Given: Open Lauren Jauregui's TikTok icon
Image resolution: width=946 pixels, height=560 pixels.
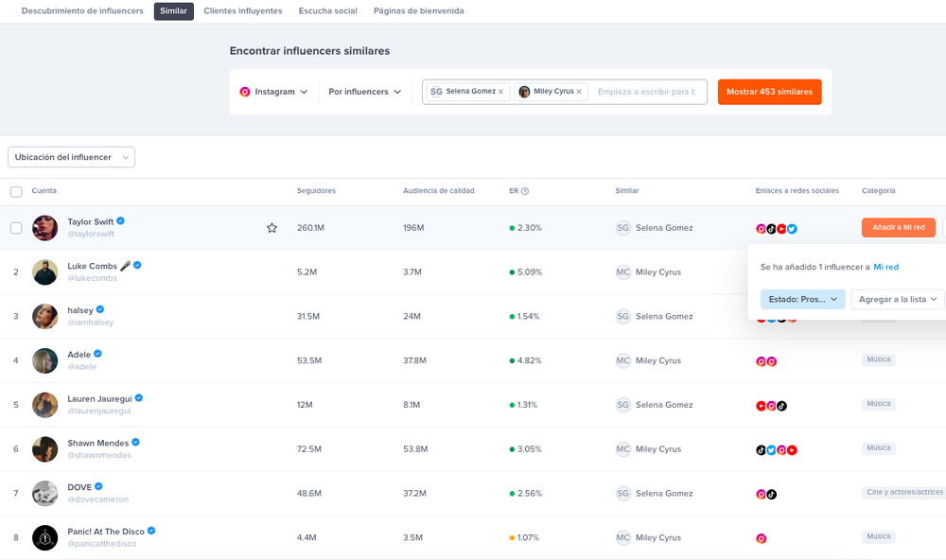Looking at the screenshot, I should click(x=781, y=406).
